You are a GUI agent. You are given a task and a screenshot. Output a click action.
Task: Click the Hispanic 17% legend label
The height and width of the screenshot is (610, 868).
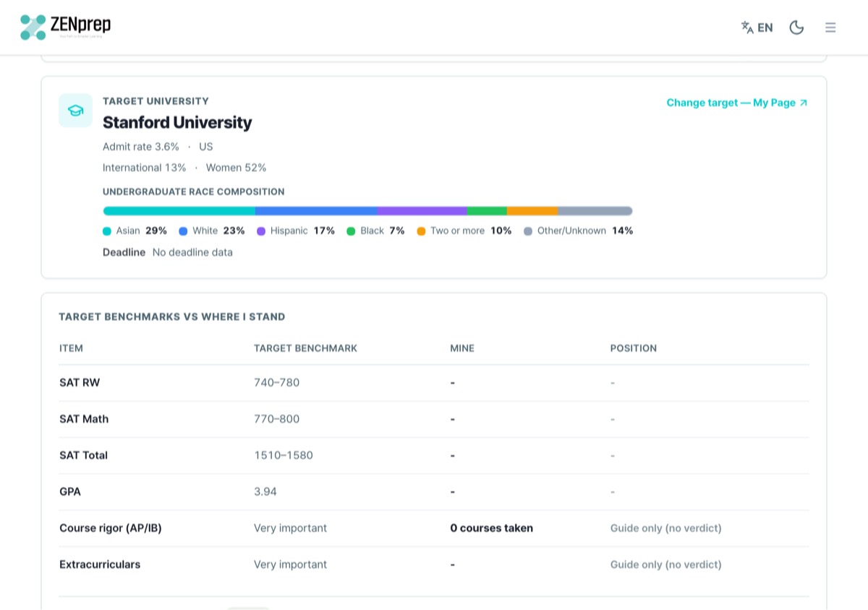(x=302, y=231)
